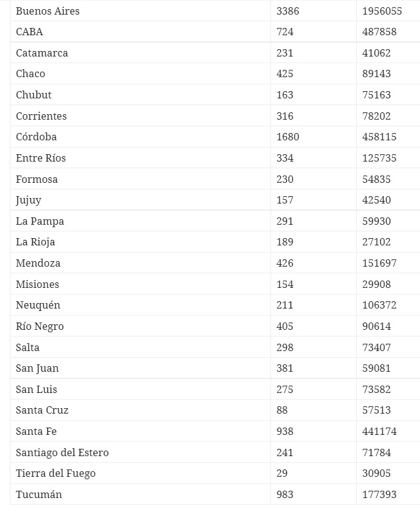420x512 pixels.
Task: Click the Corrientes value 316
Action: pyautogui.click(x=284, y=116)
